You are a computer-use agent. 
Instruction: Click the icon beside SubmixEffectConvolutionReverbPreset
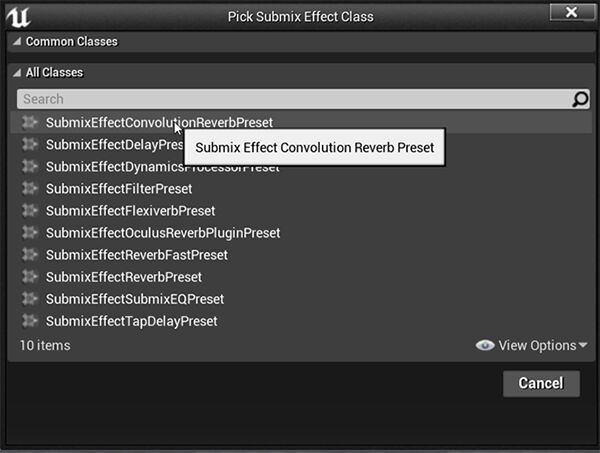click(x=30, y=122)
